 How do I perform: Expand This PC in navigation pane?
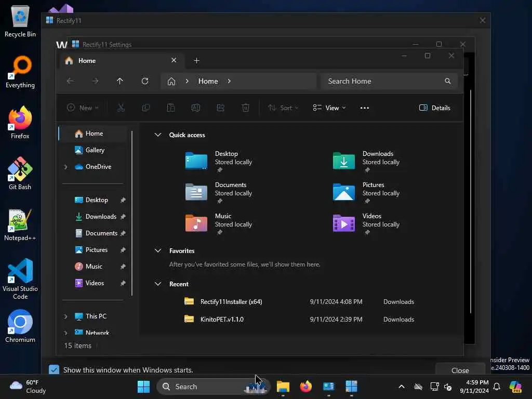pyautogui.click(x=65, y=316)
